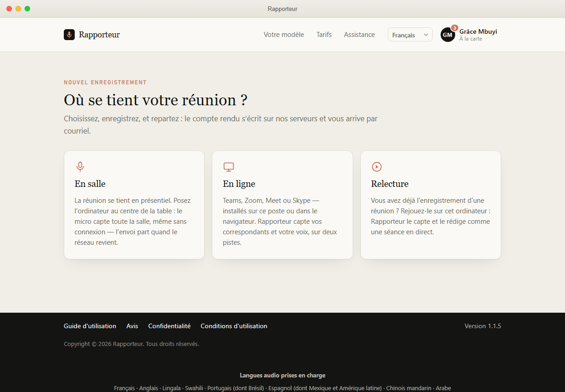Minimize the window with the yellow button

[x=18, y=9]
